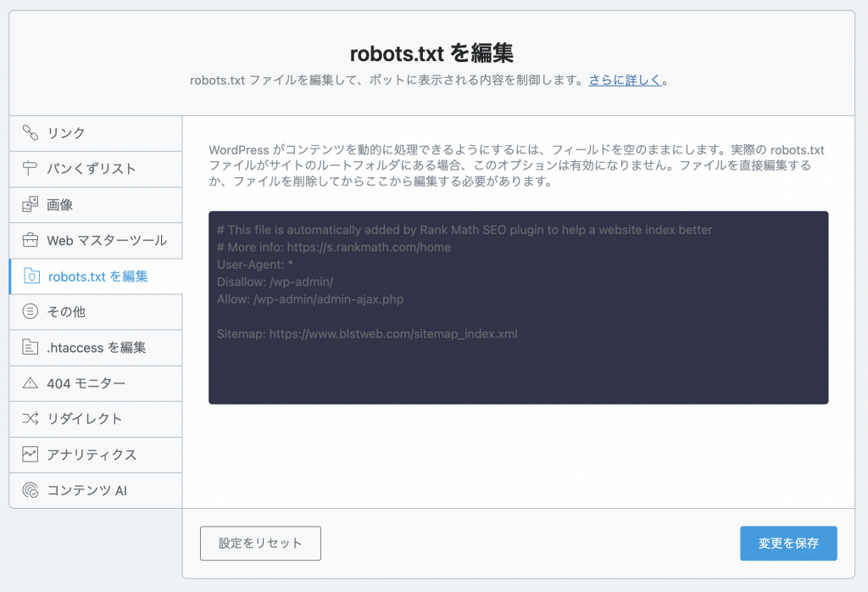Click the 404 モニター warning triangle icon
Image resolution: width=868 pixels, height=592 pixels.
[30, 383]
